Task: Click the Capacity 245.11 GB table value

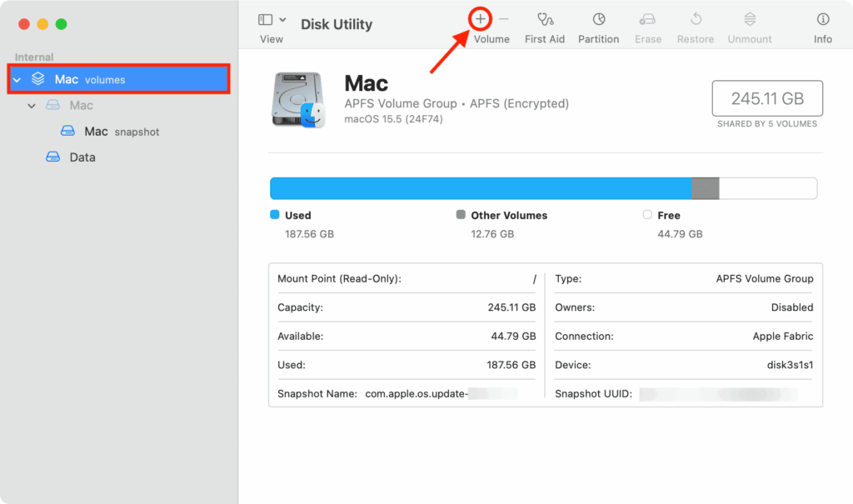Action: coord(511,307)
